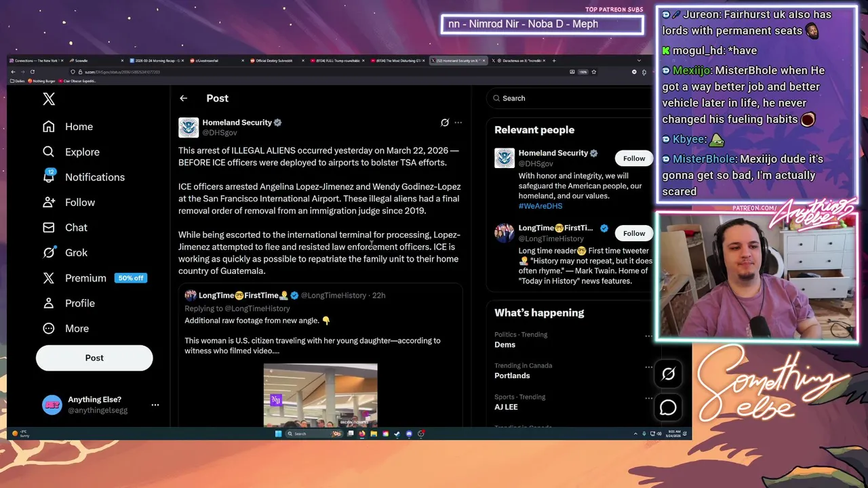
Task: Open Firefox from the taskbar
Action: coord(362,434)
